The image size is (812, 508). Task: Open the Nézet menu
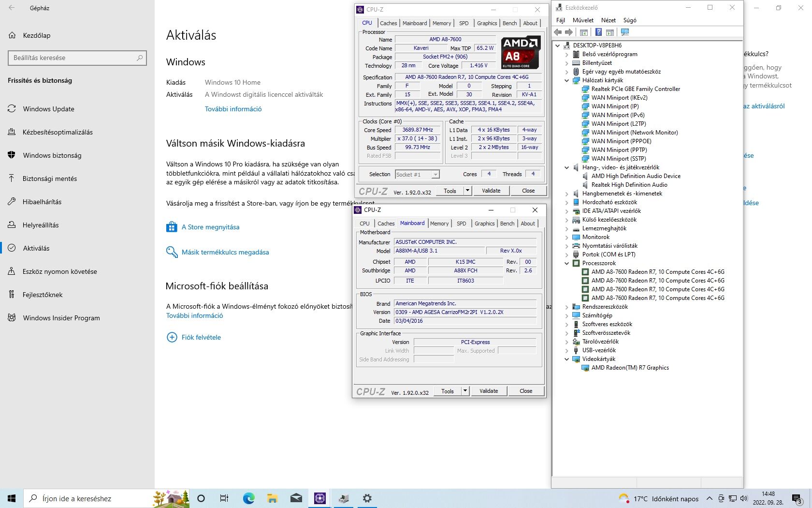(609, 20)
